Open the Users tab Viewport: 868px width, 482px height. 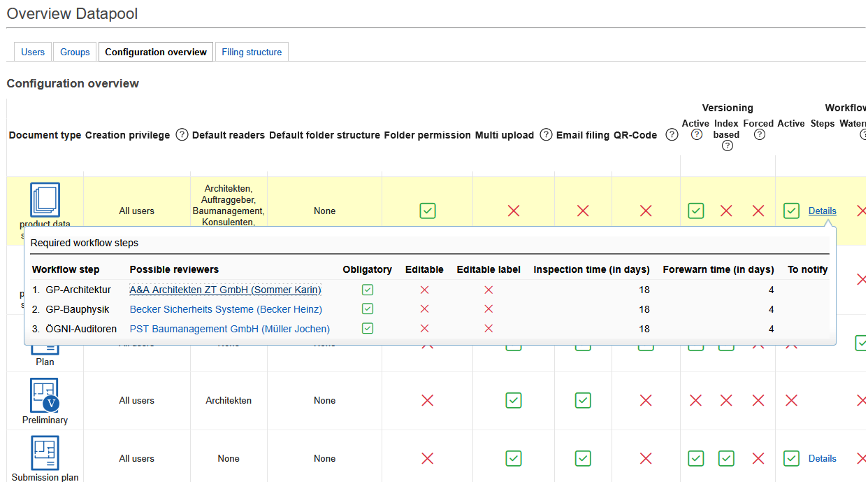pos(33,52)
